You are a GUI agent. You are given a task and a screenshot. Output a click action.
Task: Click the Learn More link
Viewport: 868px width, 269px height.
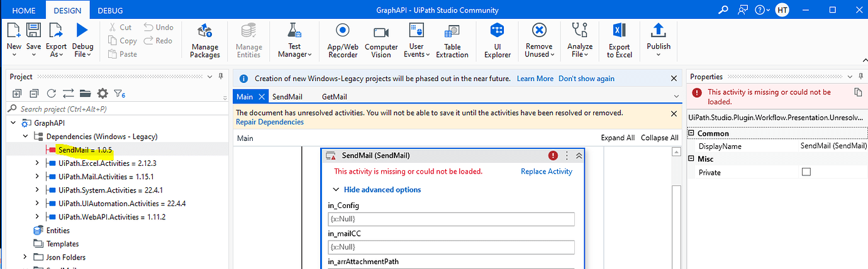(535, 79)
